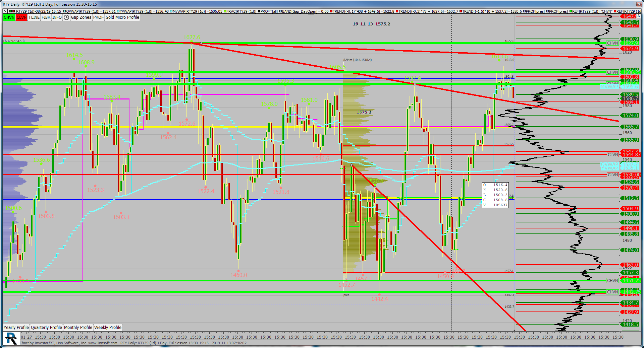Toggle the Gap Zones button
Viewport: 644px width, 348px height.
click(81, 17)
